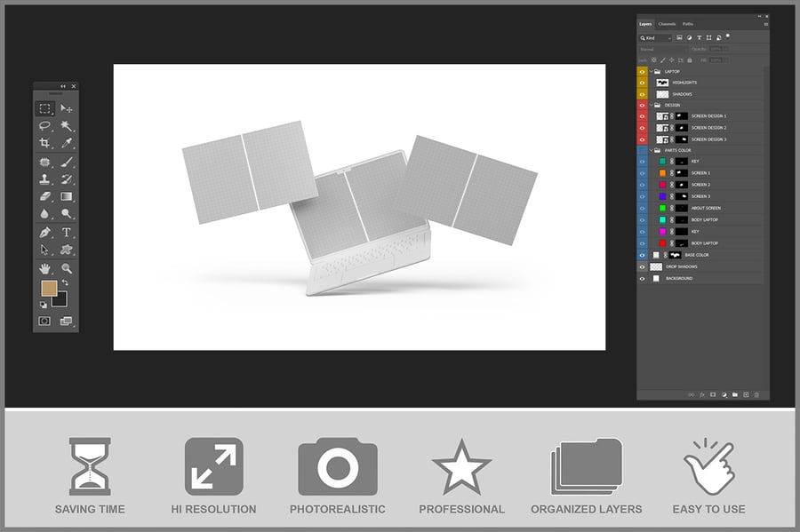Select the Screen Design 1 layer
Screen dimensions: 800x532
708,116
